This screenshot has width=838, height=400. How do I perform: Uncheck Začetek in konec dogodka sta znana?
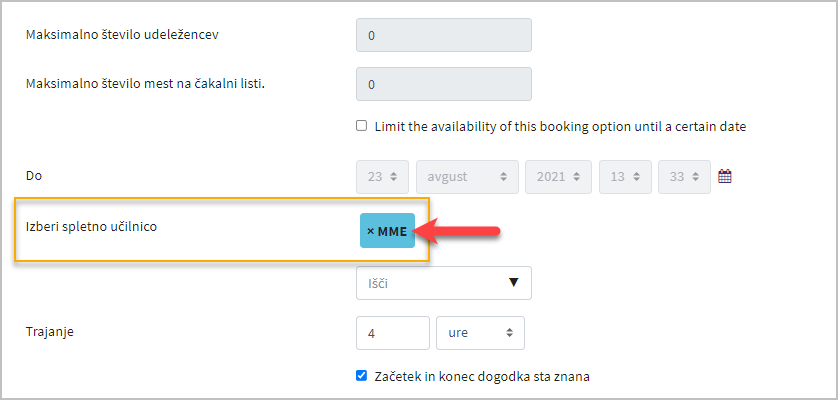click(x=362, y=376)
